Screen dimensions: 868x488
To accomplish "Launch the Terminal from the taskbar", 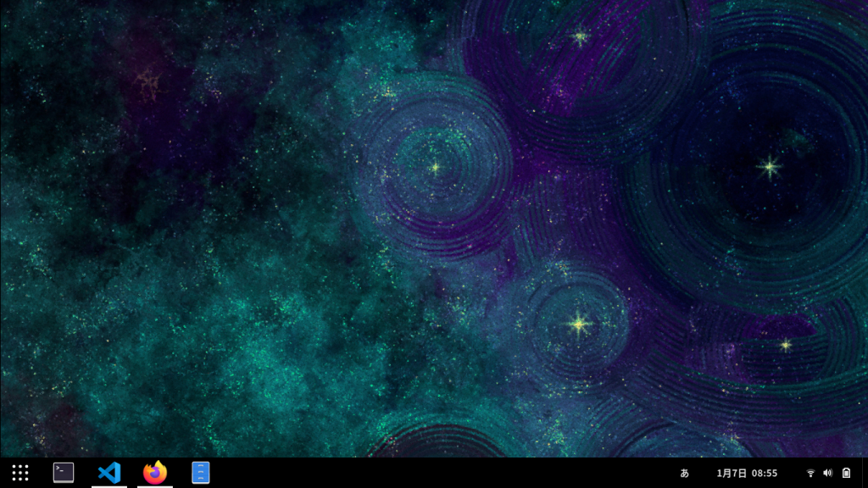I will [x=63, y=473].
